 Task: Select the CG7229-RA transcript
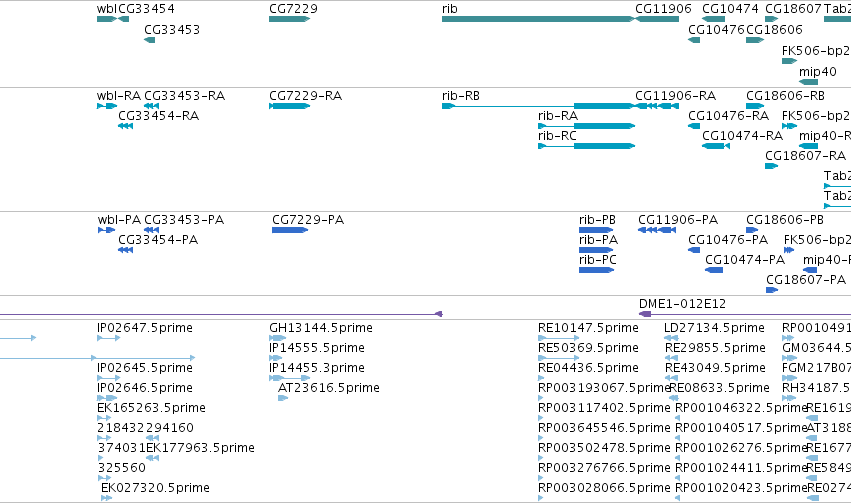pyautogui.click(x=289, y=106)
